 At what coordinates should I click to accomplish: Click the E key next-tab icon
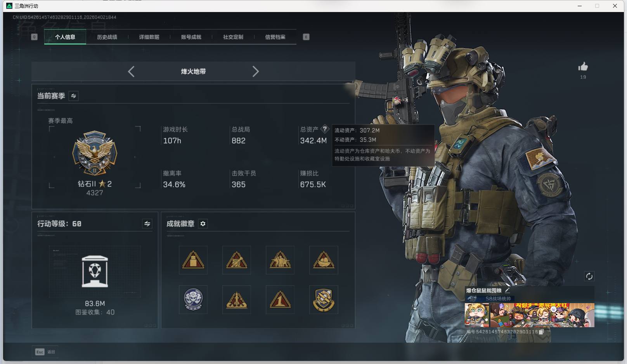[x=306, y=37]
